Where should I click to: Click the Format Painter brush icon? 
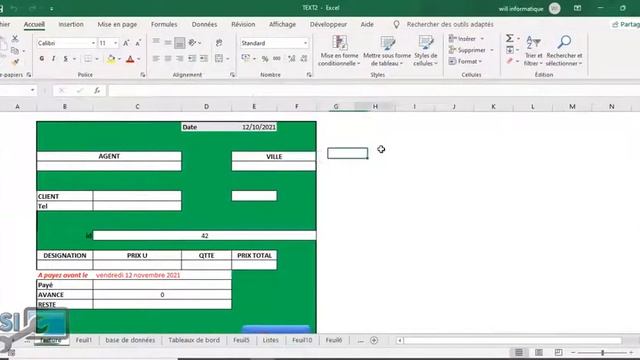pyautogui.click(x=15, y=62)
